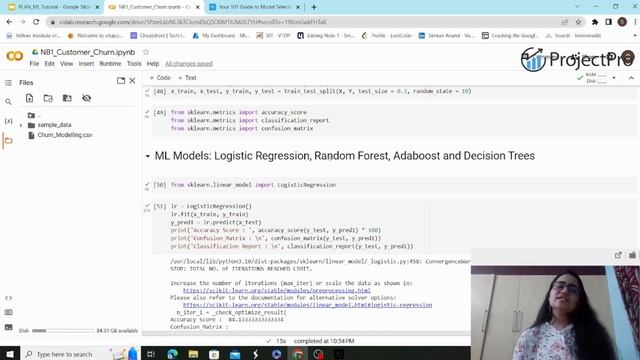Open browser extensions puzzle icon
640x360 pixels.
tap(595, 22)
